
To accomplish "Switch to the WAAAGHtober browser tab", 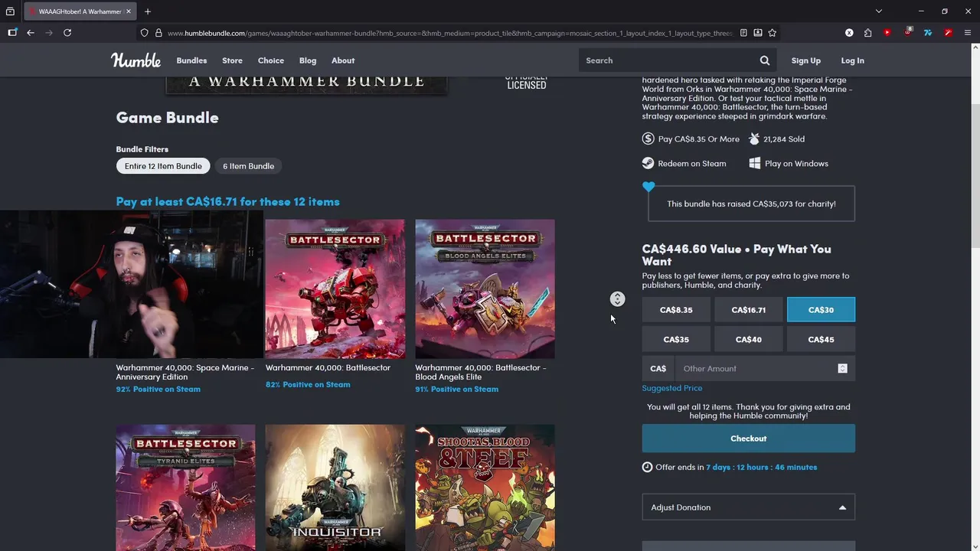I will tap(80, 11).
